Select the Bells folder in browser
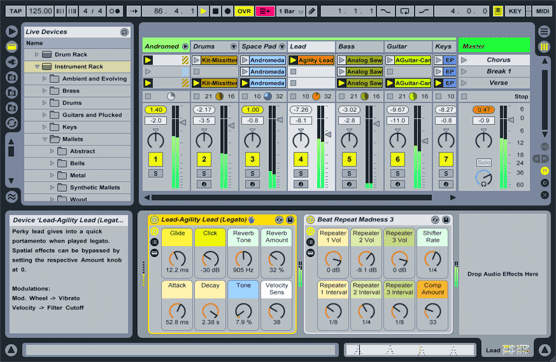Image resolution: width=556 pixels, height=362 pixels. click(x=77, y=163)
